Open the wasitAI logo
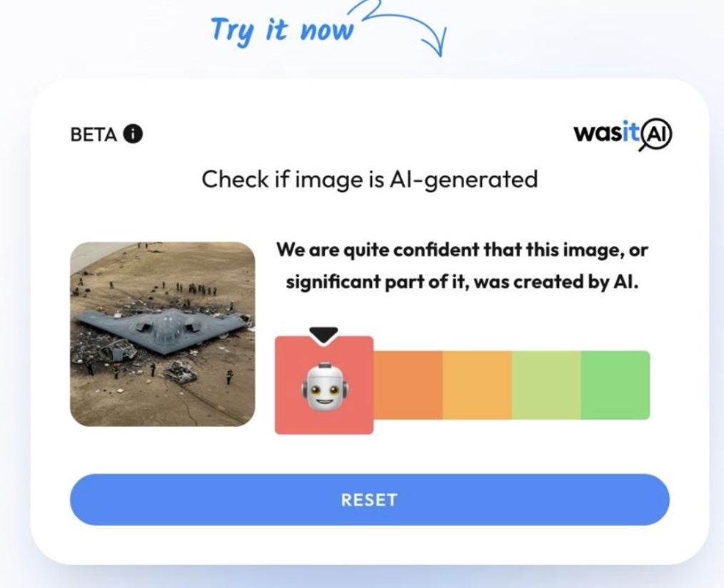This screenshot has height=588, width=724. point(623,135)
